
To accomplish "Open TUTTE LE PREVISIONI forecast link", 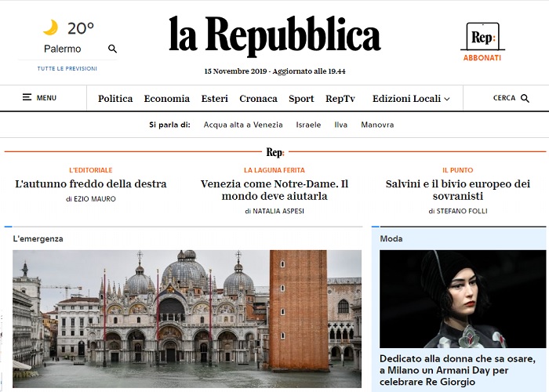I will point(67,69).
